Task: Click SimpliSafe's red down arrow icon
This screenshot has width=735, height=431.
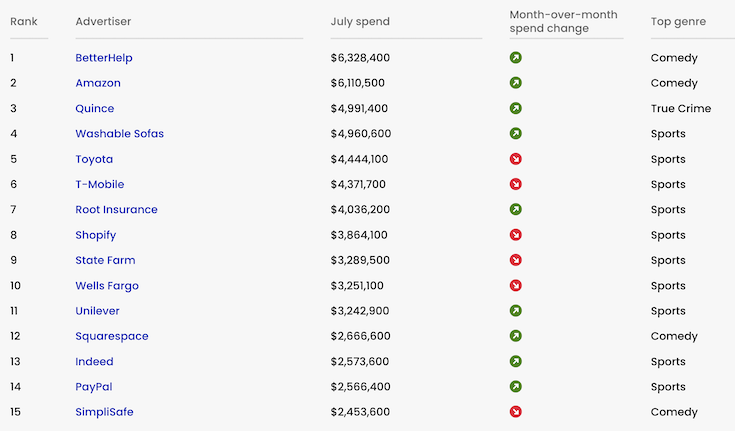Action: click(516, 412)
